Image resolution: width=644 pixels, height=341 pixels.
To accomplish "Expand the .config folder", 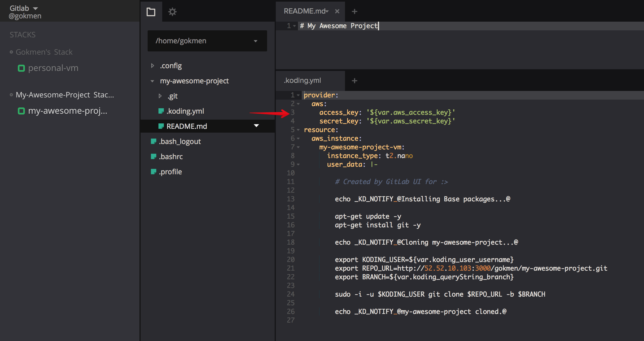I will coord(152,65).
